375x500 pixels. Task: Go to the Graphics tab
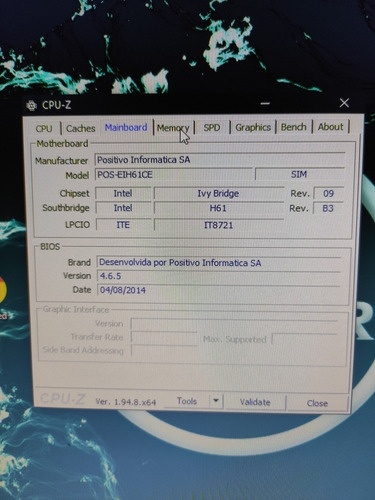[x=253, y=127]
